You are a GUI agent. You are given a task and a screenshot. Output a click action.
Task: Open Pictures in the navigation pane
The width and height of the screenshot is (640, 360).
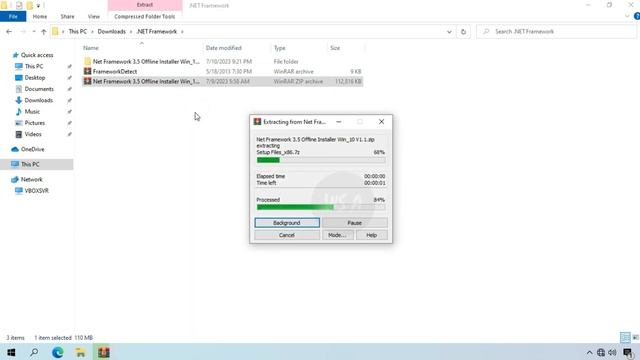35,123
